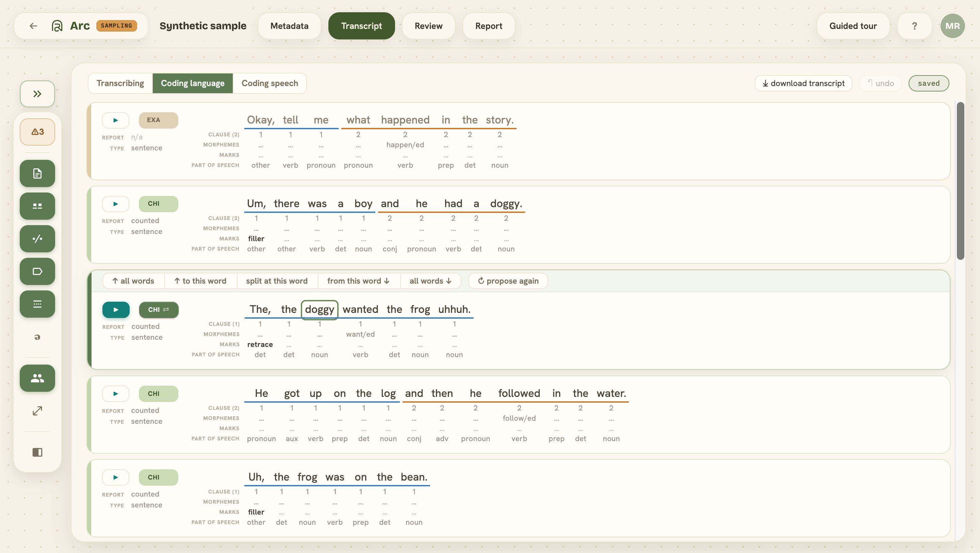Click 'from this word' down button
The height and width of the screenshot is (553, 980).
(359, 281)
